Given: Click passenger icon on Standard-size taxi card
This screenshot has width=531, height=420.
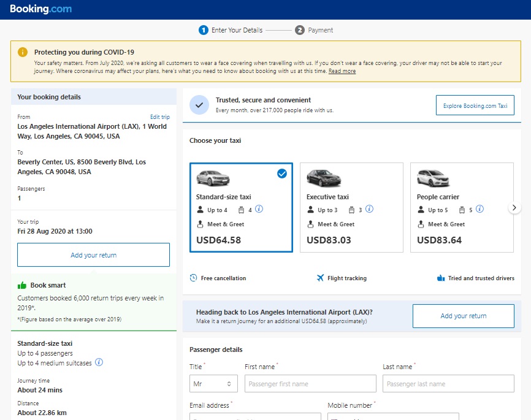Looking at the screenshot, I should [200, 210].
